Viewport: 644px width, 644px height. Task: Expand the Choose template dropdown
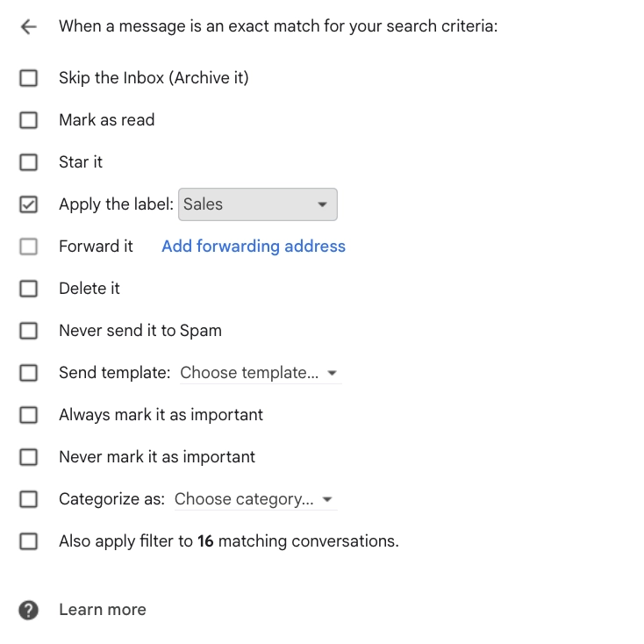[x=259, y=373]
